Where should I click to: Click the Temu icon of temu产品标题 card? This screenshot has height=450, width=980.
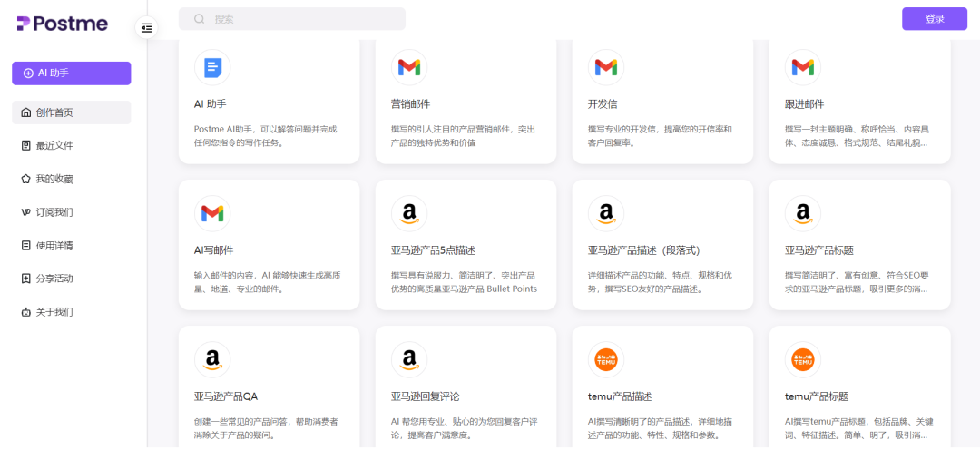click(803, 360)
